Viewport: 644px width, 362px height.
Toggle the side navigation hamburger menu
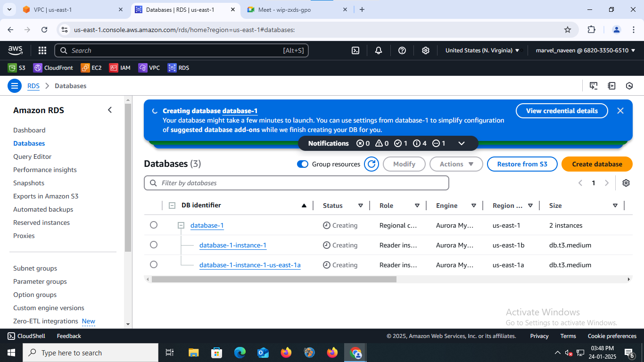[x=15, y=86]
